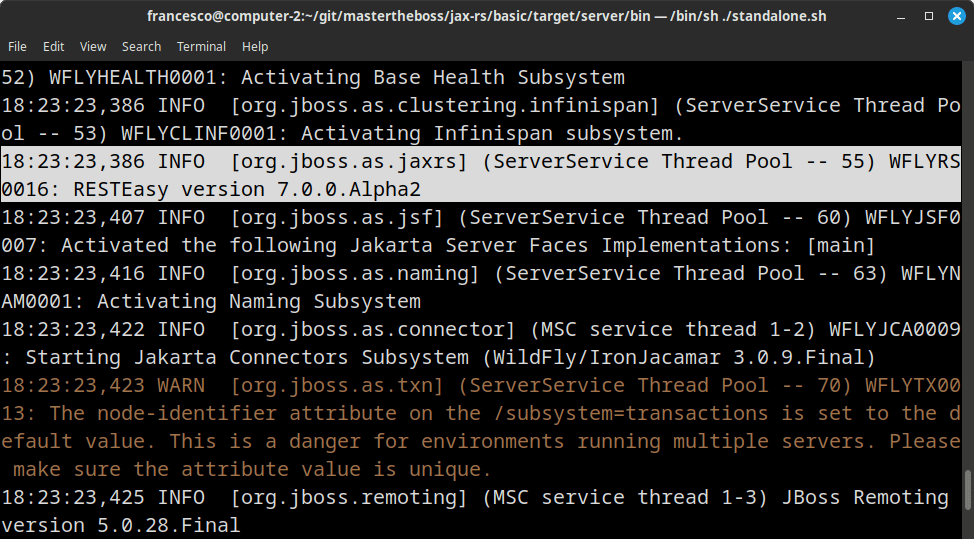974x539 pixels.
Task: Open the Search menu
Action: click(141, 47)
